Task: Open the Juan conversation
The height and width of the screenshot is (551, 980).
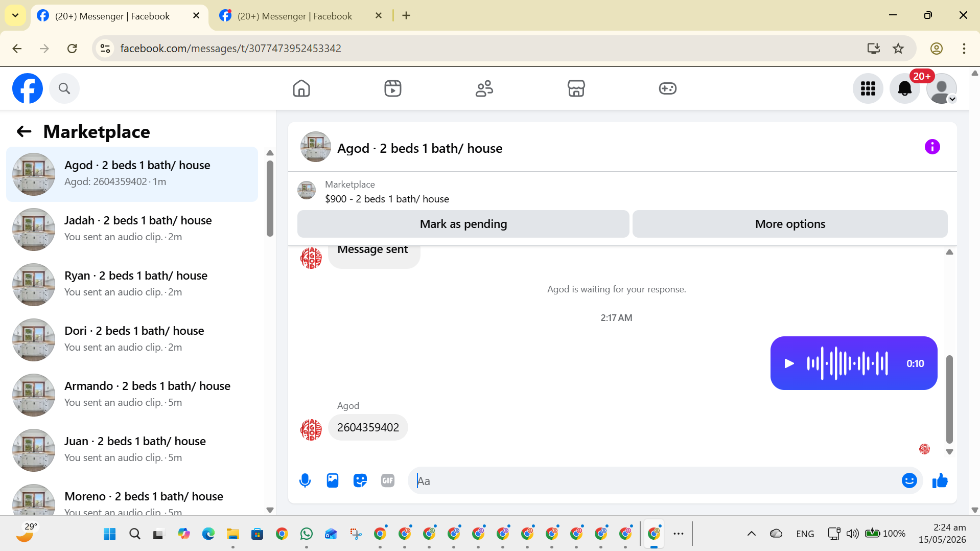Action: coord(132,450)
